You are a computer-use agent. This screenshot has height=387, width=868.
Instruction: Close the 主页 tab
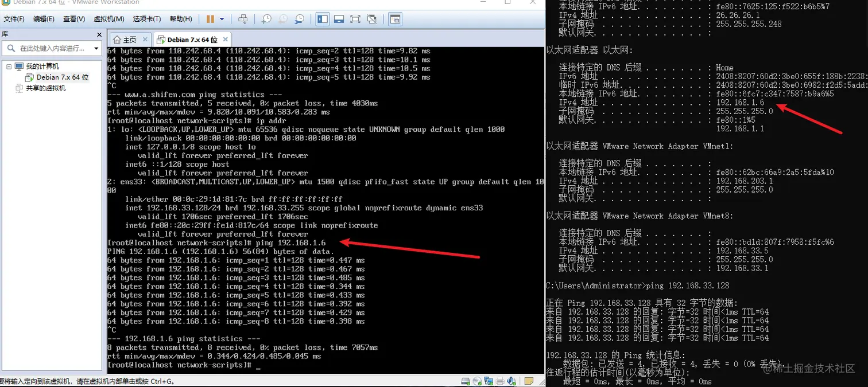pos(145,40)
